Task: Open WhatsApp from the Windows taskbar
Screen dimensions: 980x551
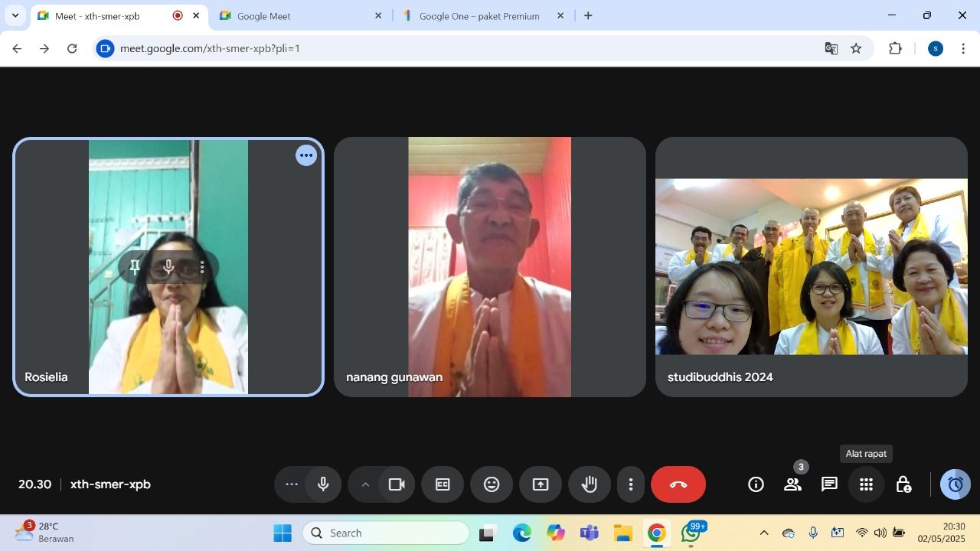Action: click(691, 533)
